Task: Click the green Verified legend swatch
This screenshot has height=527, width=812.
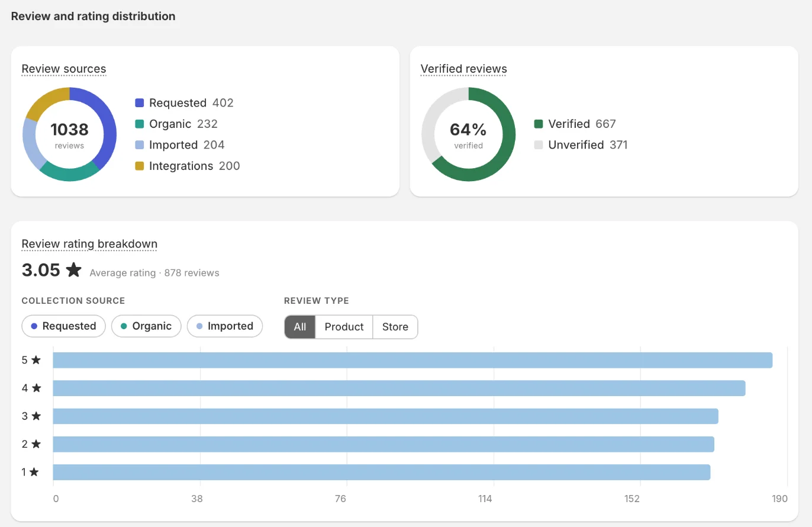Action: point(539,124)
